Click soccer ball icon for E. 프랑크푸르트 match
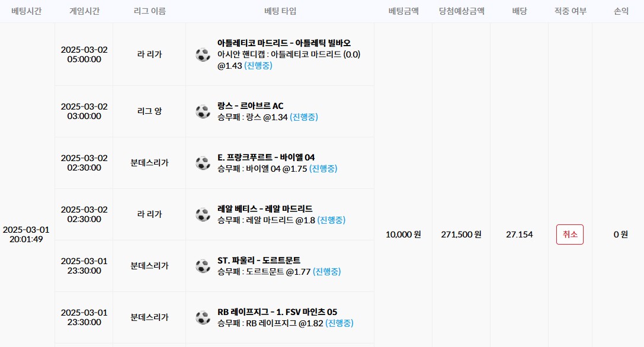Image resolution: width=644 pixels, height=347 pixels. pos(203,163)
